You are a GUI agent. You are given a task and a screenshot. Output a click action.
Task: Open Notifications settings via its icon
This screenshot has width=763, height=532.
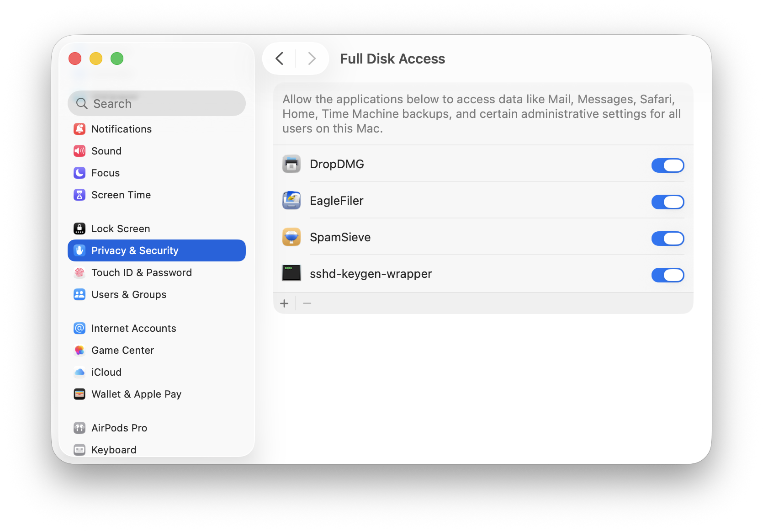click(x=79, y=129)
